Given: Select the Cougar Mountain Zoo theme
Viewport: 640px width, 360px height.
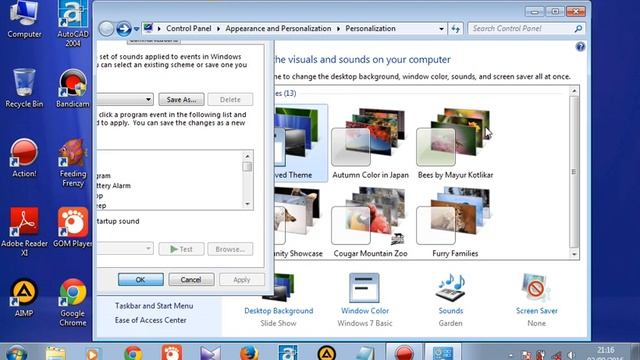Looking at the screenshot, I should pos(370,222).
